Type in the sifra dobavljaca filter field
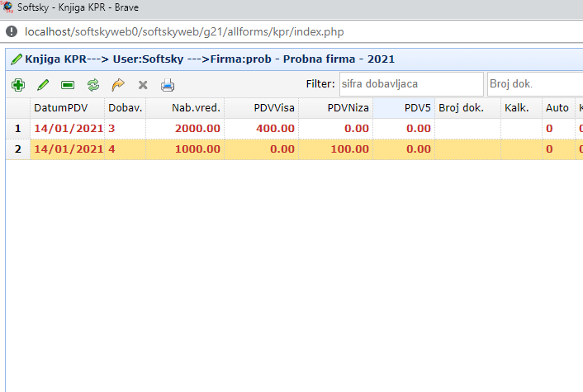 [410, 84]
